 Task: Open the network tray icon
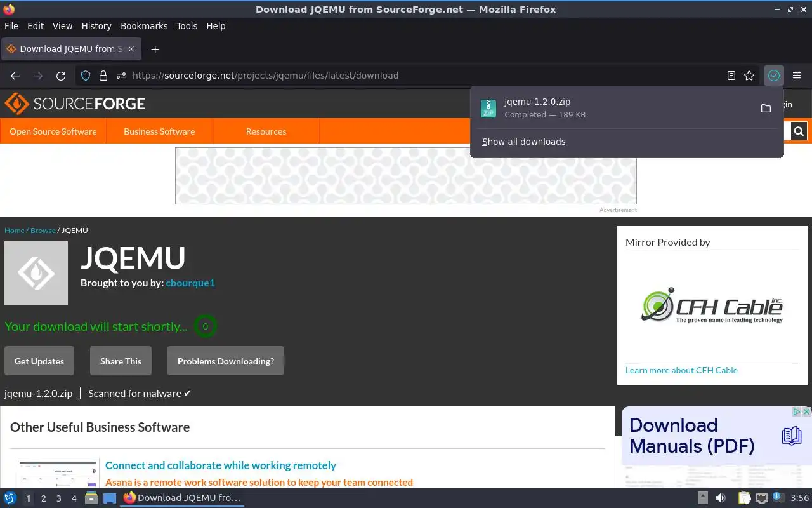point(762,498)
